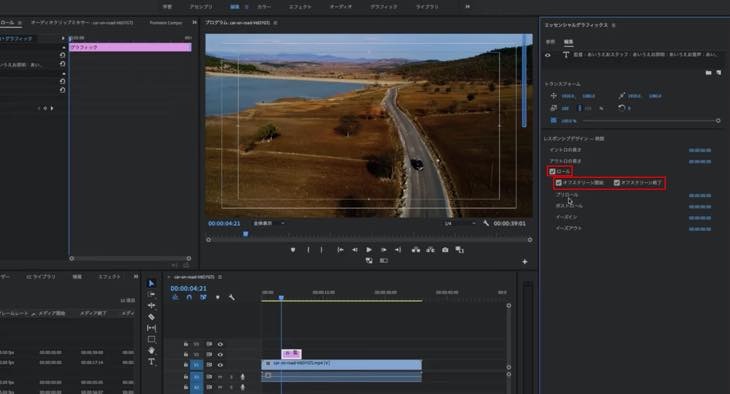Show more workspaces overflow arrows
The width and height of the screenshot is (730, 394).
(x=467, y=7)
